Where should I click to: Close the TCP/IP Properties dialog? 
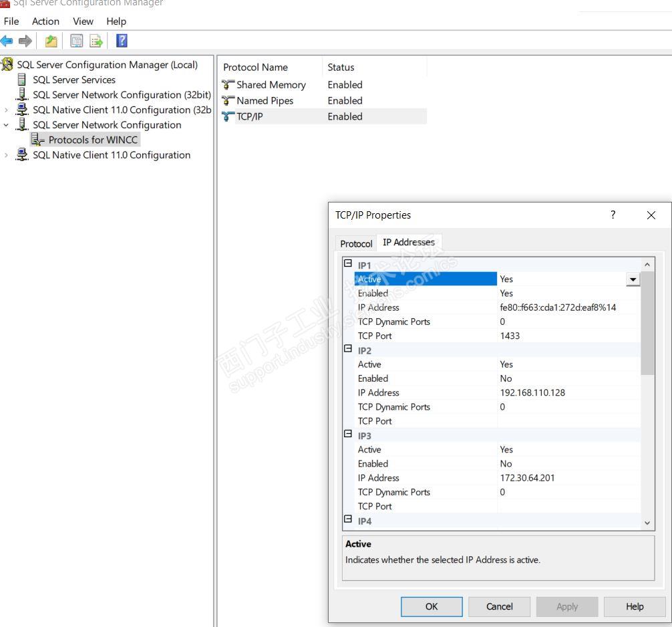click(651, 215)
